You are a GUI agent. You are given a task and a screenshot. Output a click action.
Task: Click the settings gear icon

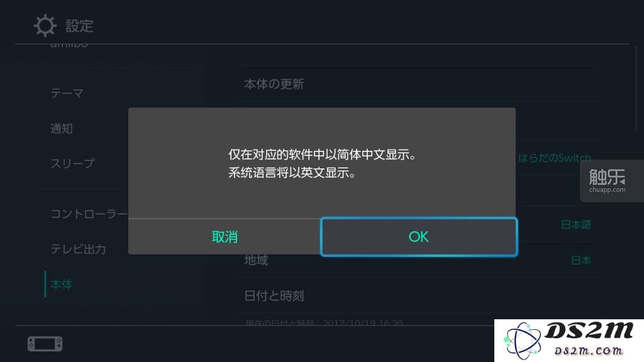[x=45, y=25]
